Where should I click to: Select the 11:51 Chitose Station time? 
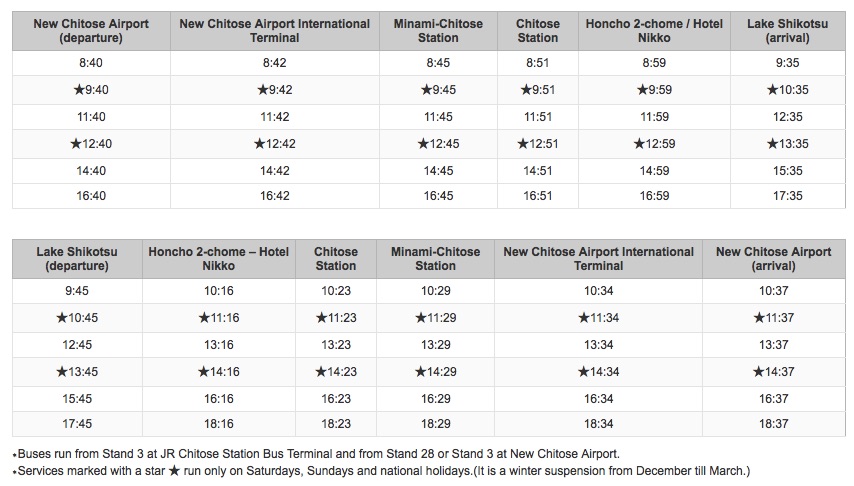[x=538, y=117]
